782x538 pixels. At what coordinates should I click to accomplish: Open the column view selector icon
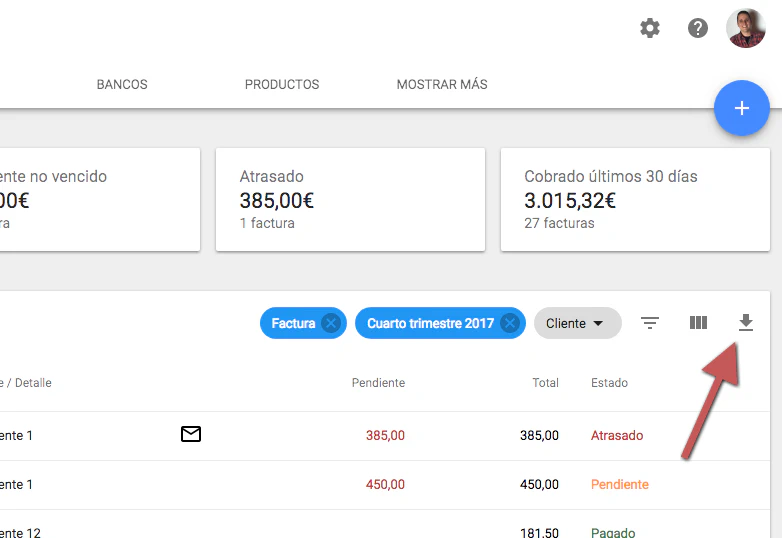(699, 323)
